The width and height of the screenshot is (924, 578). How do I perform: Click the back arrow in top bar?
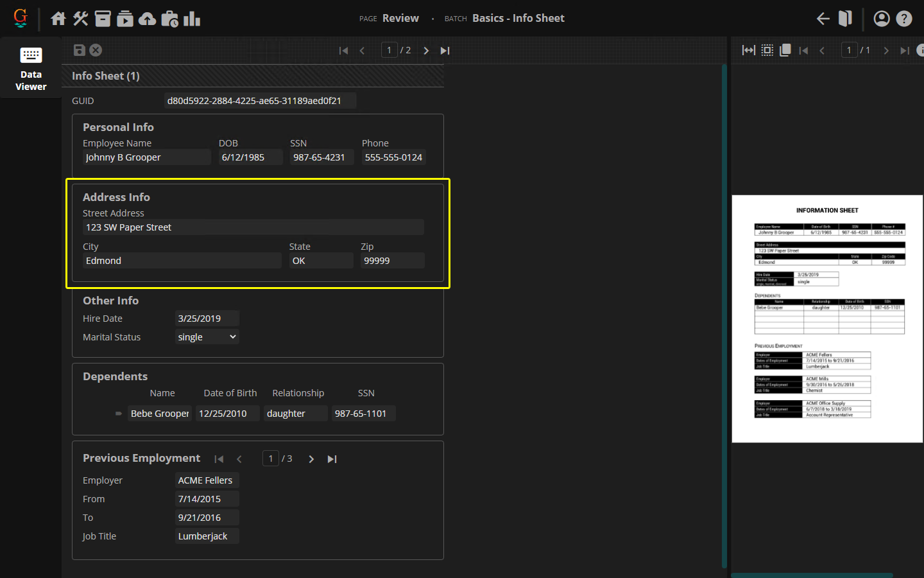[823, 19]
